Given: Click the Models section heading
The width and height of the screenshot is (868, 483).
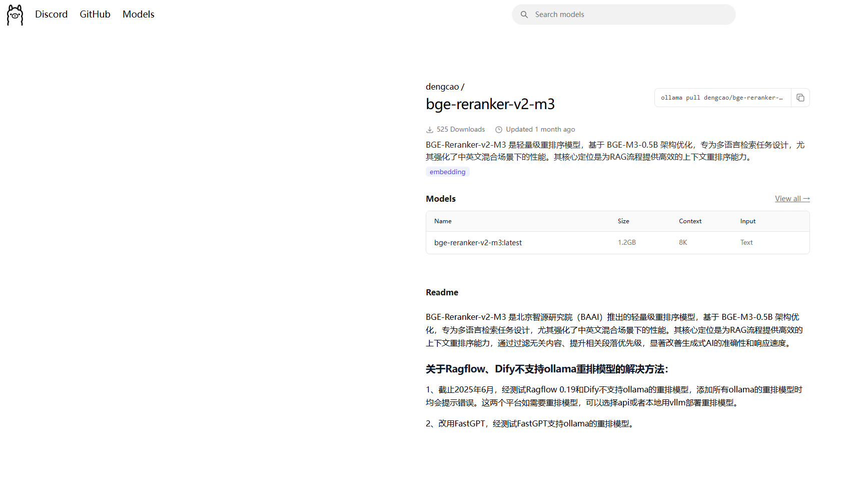Looking at the screenshot, I should 441,199.
